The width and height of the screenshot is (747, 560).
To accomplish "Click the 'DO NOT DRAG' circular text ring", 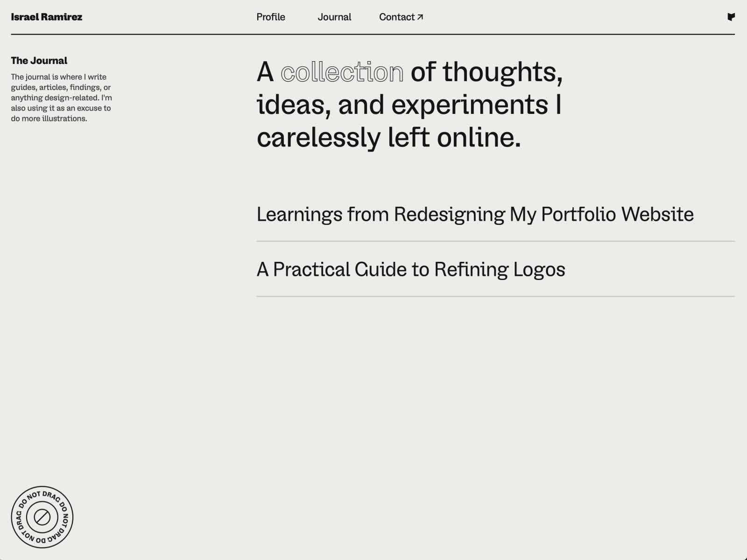I will tap(42, 517).
